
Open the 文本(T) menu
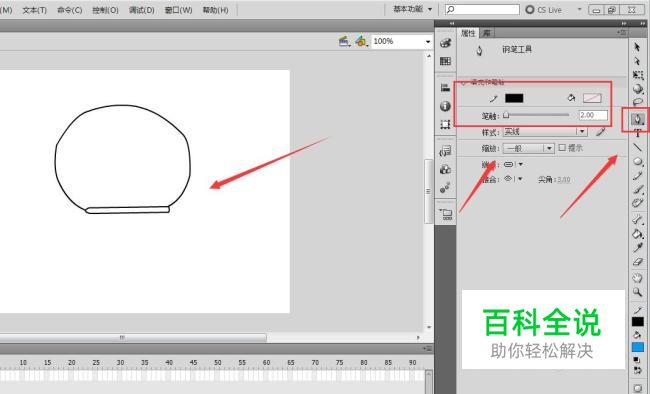(34, 10)
